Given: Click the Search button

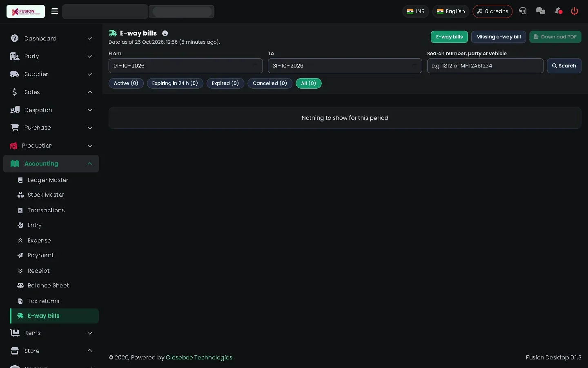Looking at the screenshot, I should click(x=564, y=66).
